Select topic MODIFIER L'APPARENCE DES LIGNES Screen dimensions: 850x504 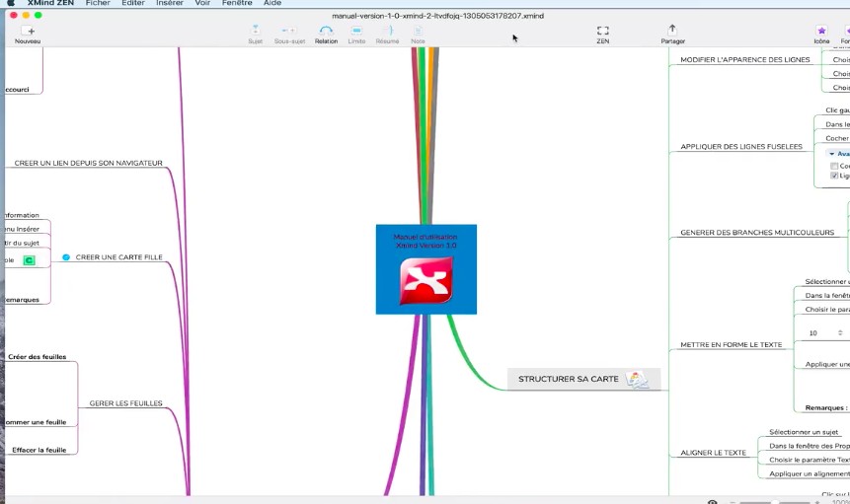click(744, 59)
